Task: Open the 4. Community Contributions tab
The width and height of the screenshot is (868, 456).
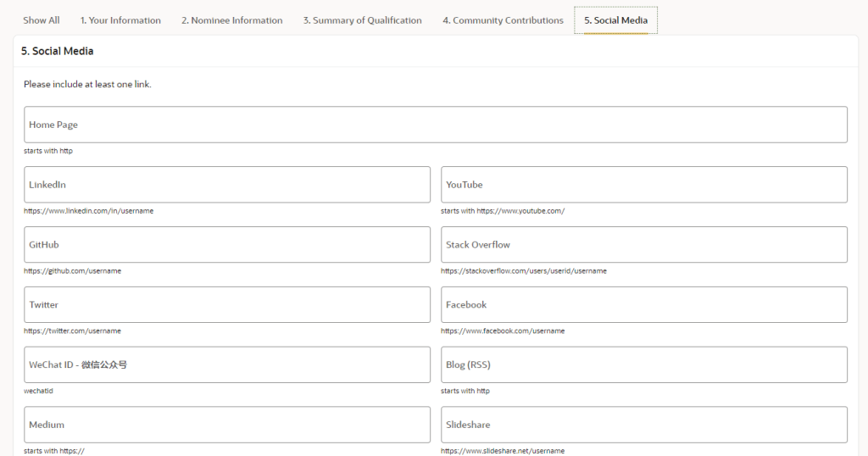Action: (x=503, y=20)
